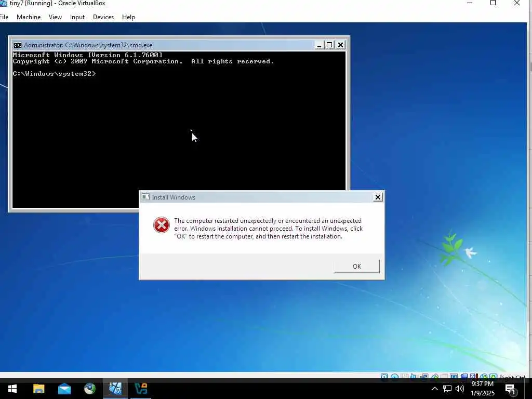The height and width of the screenshot is (399, 532).
Task: Click the VirtualBox hard disk status icon
Action: pos(384,377)
